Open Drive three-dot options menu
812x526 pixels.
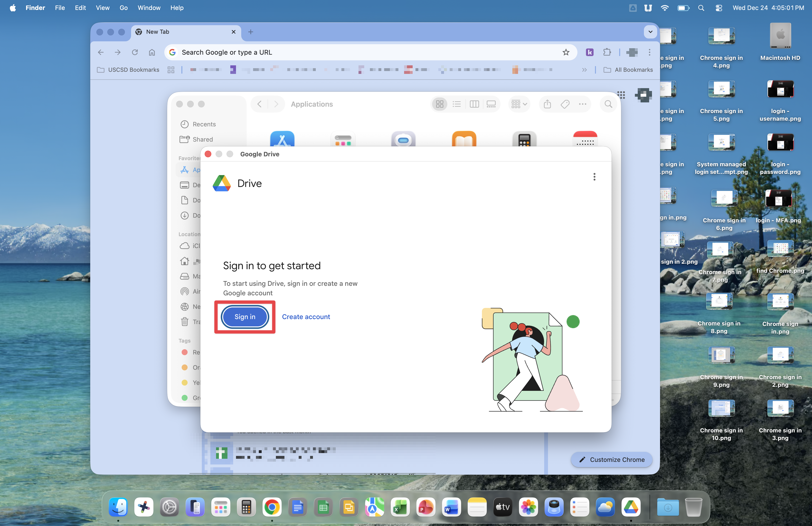pyautogui.click(x=594, y=177)
